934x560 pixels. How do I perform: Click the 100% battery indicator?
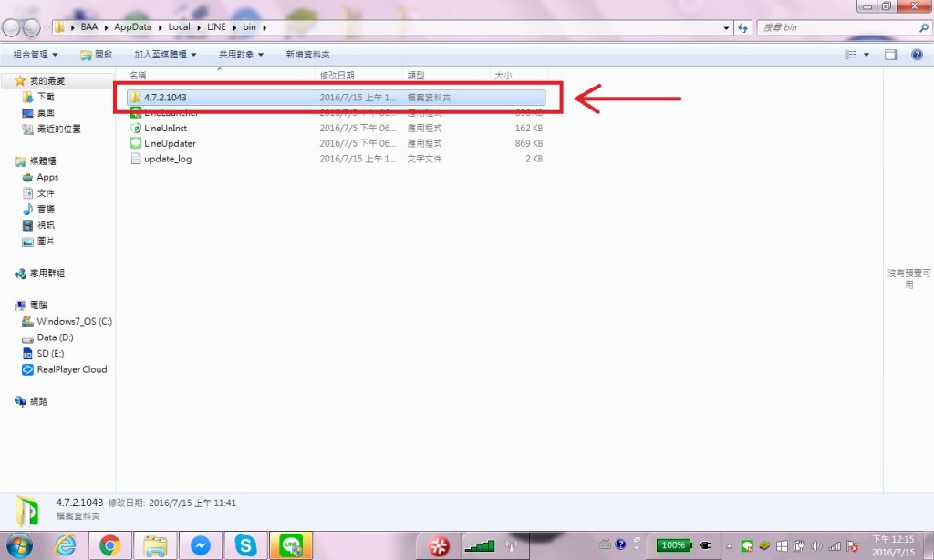click(674, 545)
